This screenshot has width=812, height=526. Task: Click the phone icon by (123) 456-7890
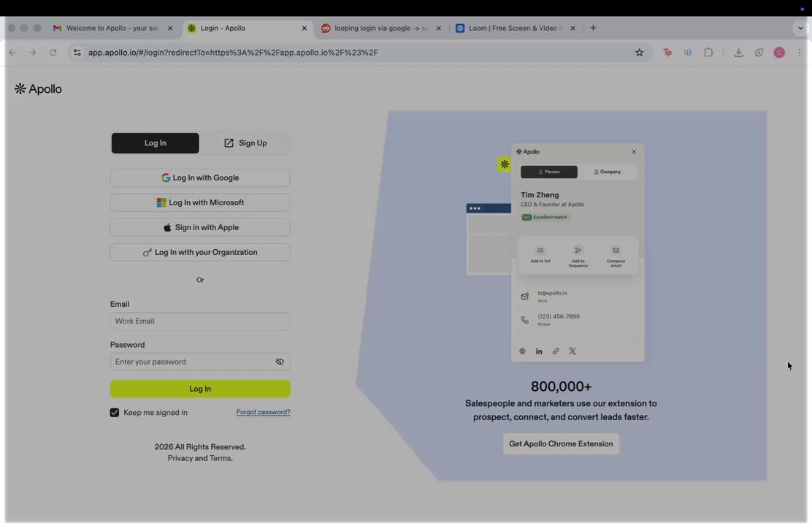tap(524, 320)
